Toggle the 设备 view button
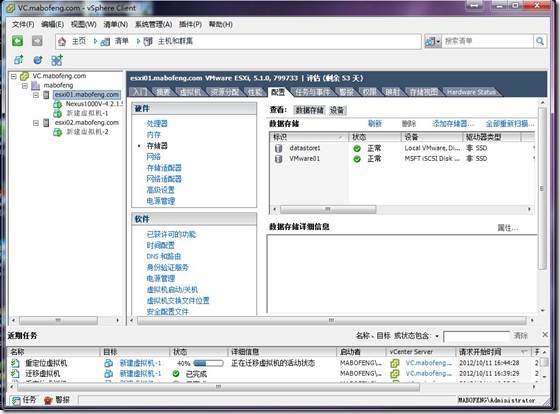 pos(336,110)
